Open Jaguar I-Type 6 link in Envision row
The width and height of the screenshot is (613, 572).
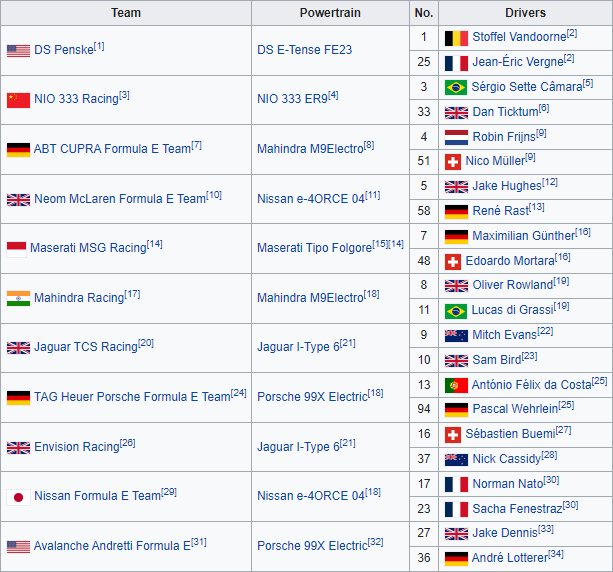pyautogui.click(x=298, y=447)
